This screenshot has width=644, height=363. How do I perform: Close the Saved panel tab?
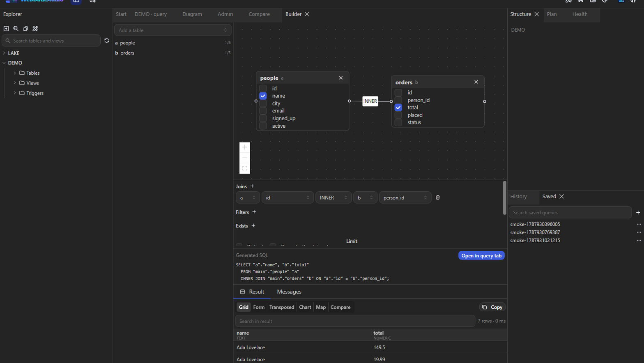562,196
